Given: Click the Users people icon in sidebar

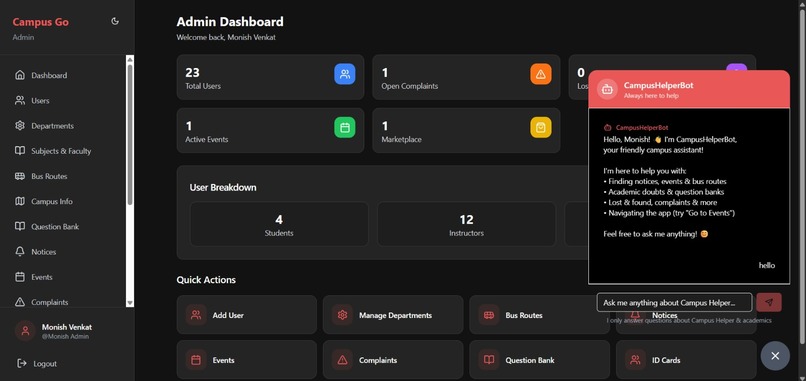Looking at the screenshot, I should [20, 100].
